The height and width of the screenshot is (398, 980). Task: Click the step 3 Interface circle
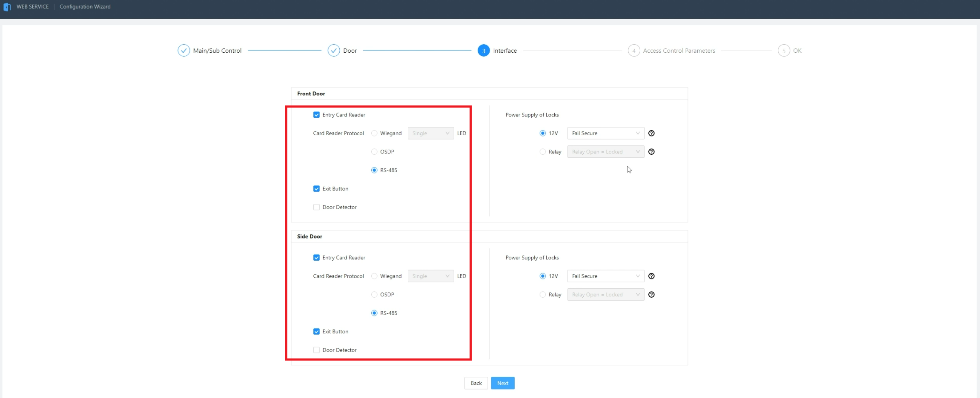pos(483,51)
